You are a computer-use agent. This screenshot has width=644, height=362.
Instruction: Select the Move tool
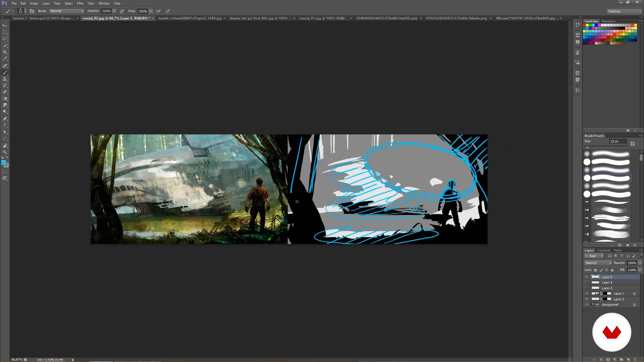5,25
